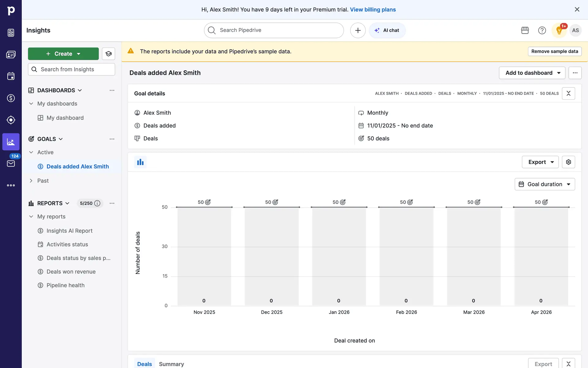
Task: Collapse the My dashboards group
Action: click(31, 104)
